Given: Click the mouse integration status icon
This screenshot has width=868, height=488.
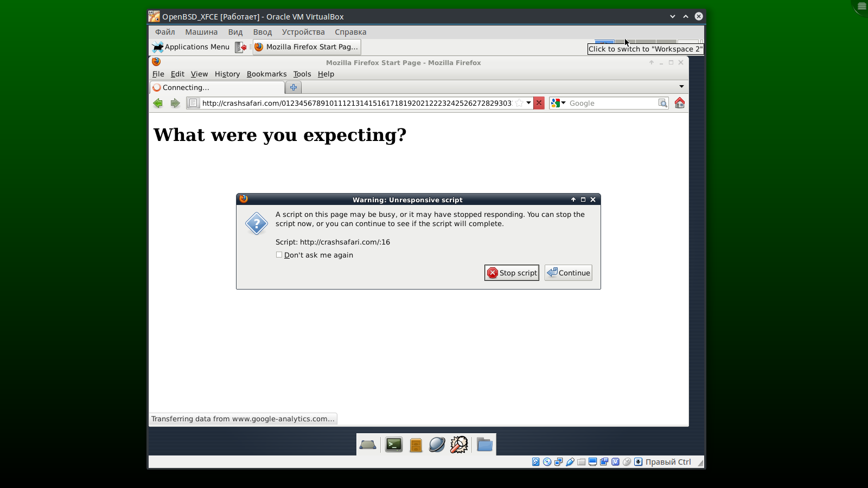Looking at the screenshot, I should point(627,462).
